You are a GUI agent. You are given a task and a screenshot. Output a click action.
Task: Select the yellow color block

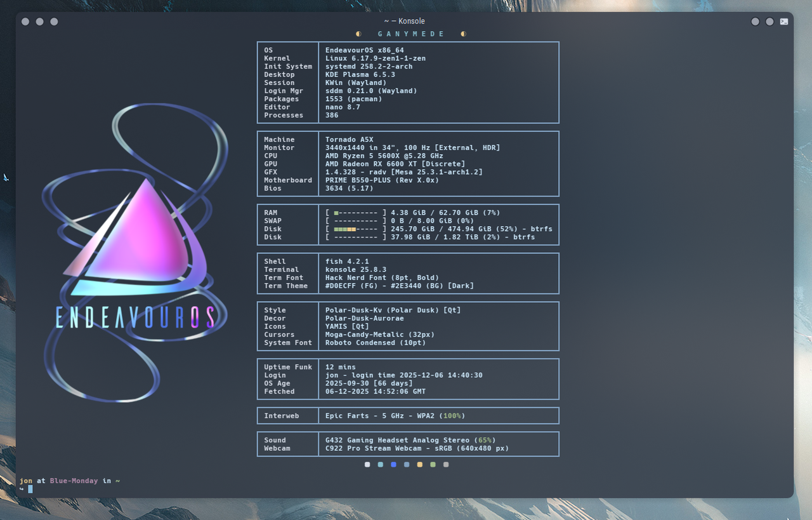(420, 465)
